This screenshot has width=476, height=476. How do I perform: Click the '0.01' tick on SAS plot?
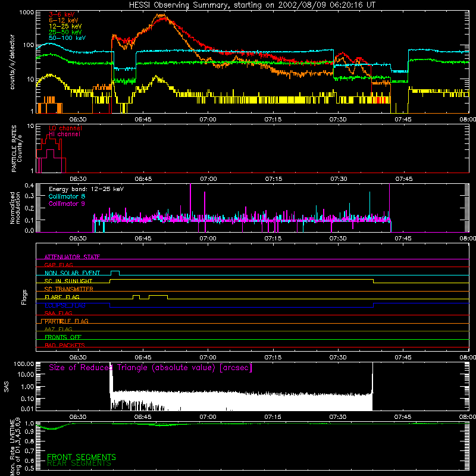coord(27,409)
